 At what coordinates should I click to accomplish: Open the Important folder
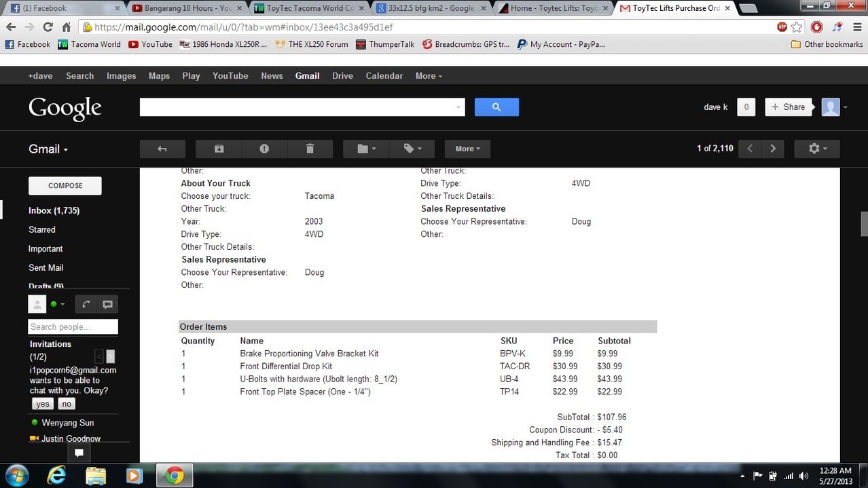46,248
